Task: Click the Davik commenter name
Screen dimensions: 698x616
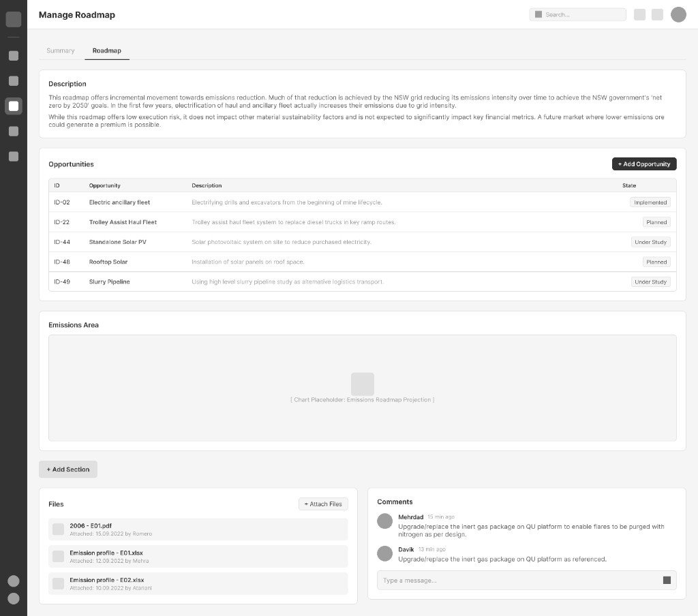Action: (406, 550)
